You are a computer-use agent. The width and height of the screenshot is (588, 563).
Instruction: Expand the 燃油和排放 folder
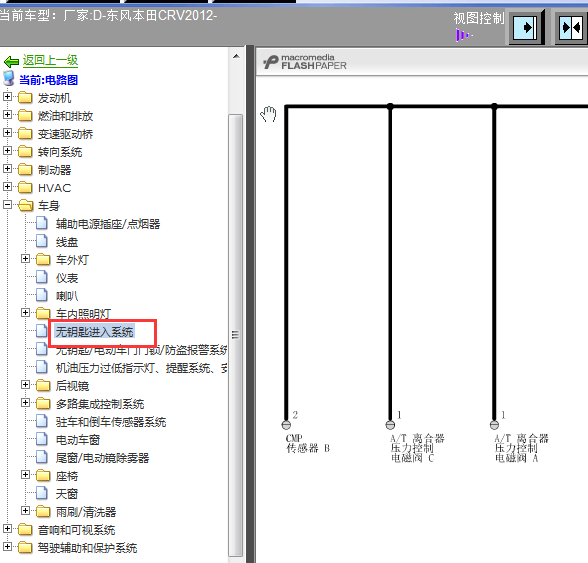(x=7, y=115)
